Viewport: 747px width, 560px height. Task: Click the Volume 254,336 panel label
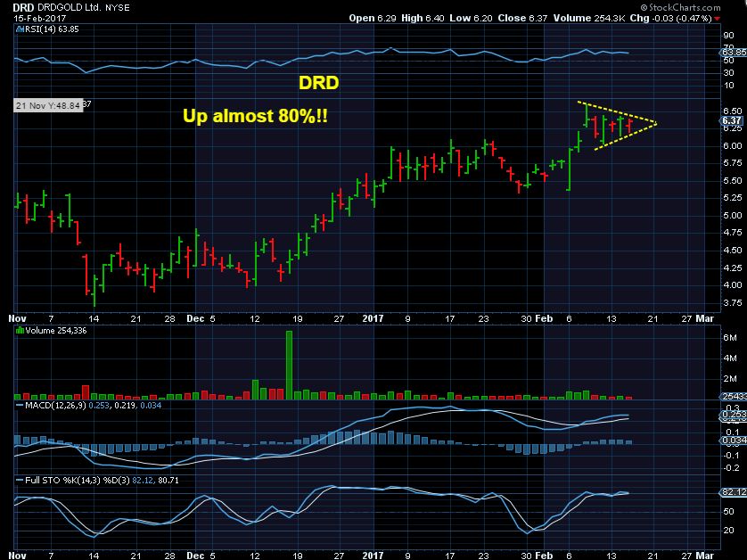[56, 331]
